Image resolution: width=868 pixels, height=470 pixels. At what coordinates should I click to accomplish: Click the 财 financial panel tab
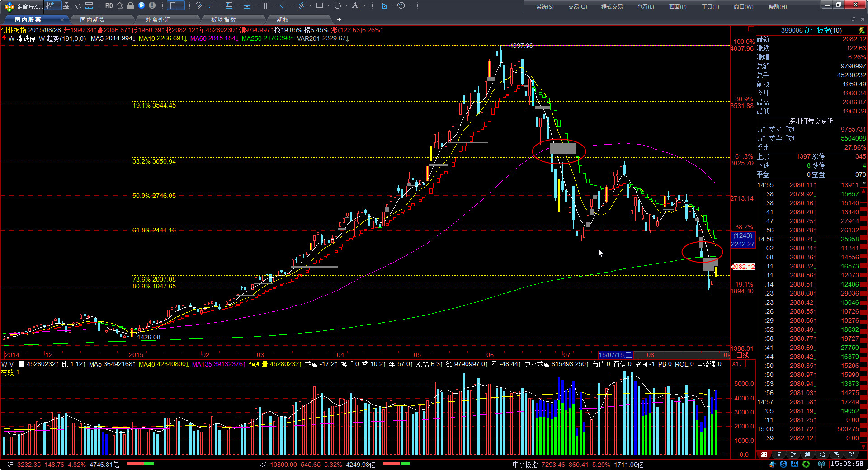(x=793, y=455)
